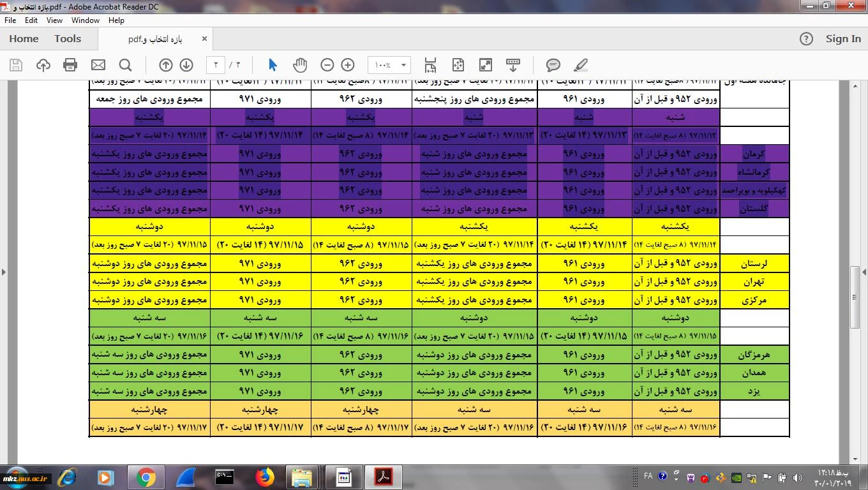Viewport: 868px width, 490px height.
Task: Click the scrollbar up arrow
Action: 855,85
